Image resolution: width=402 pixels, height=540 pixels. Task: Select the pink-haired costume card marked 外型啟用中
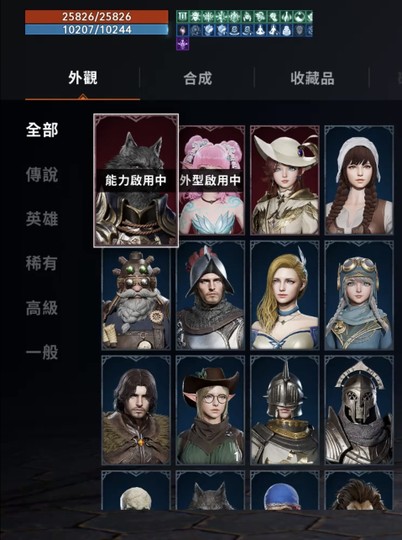point(210,180)
